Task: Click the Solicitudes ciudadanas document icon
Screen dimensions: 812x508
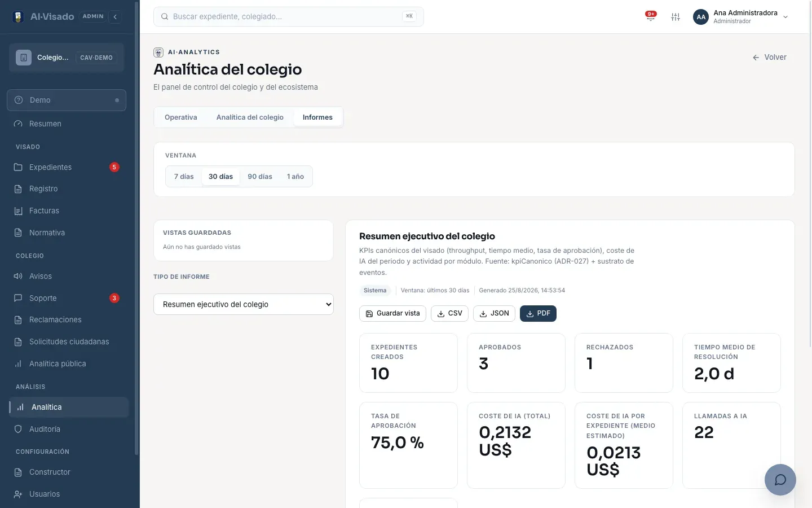Action: pyautogui.click(x=18, y=341)
